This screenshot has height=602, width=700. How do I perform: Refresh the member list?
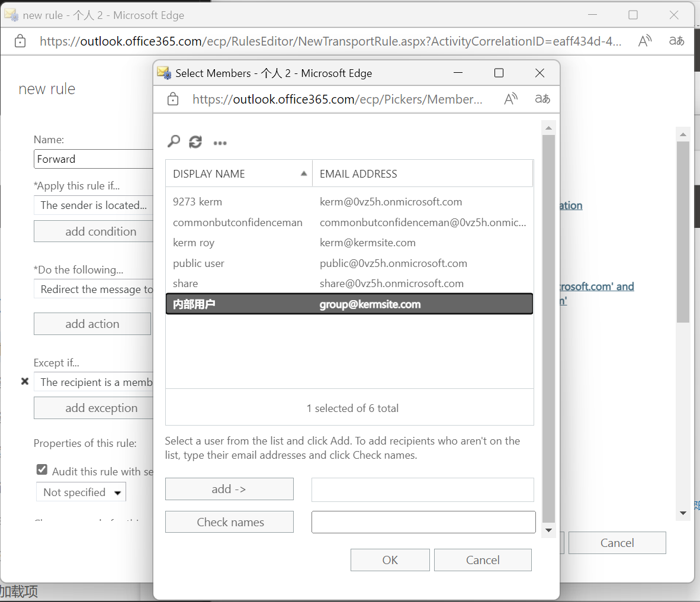pos(195,142)
